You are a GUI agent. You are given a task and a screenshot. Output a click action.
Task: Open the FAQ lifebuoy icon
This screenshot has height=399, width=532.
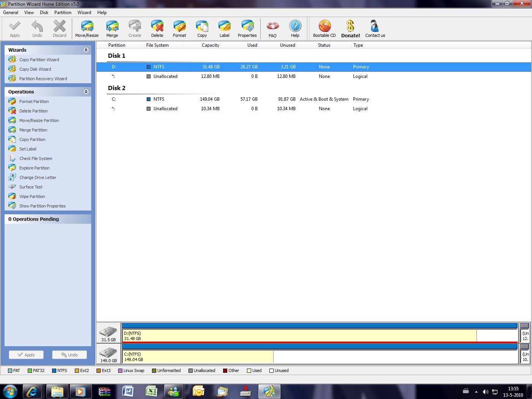272,29
